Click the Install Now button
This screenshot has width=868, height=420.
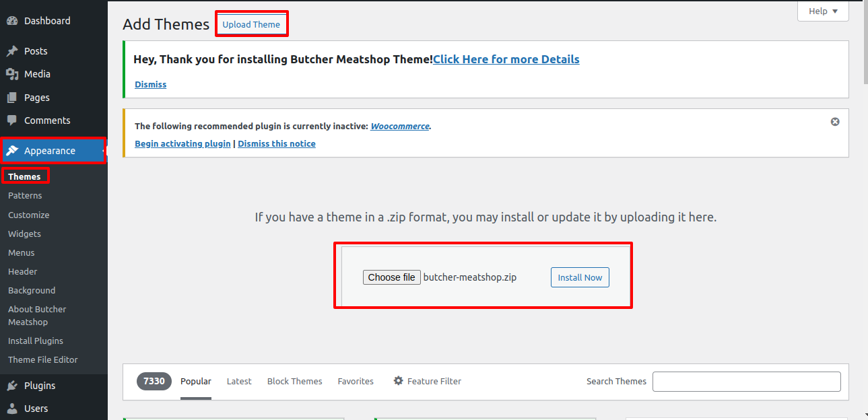pyautogui.click(x=580, y=277)
